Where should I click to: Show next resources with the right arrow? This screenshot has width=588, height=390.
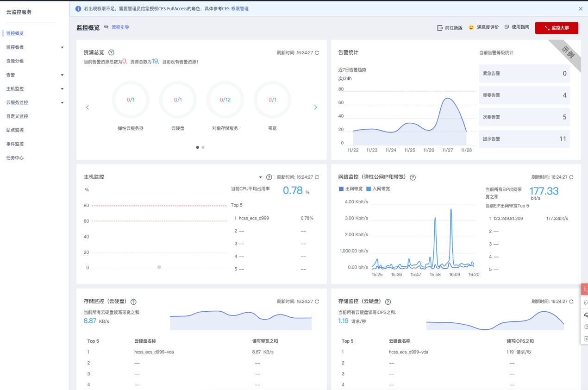point(315,107)
